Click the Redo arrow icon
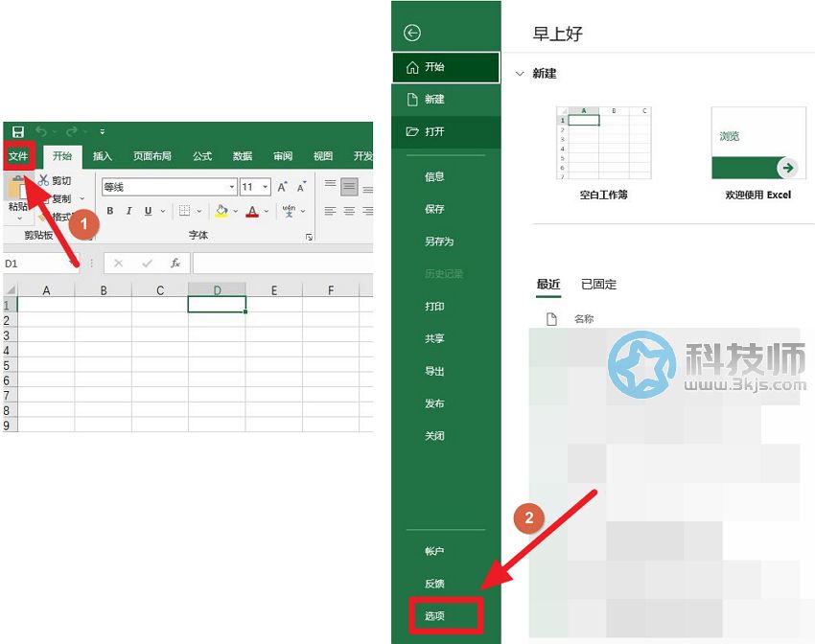The width and height of the screenshot is (815, 644). tap(72, 131)
